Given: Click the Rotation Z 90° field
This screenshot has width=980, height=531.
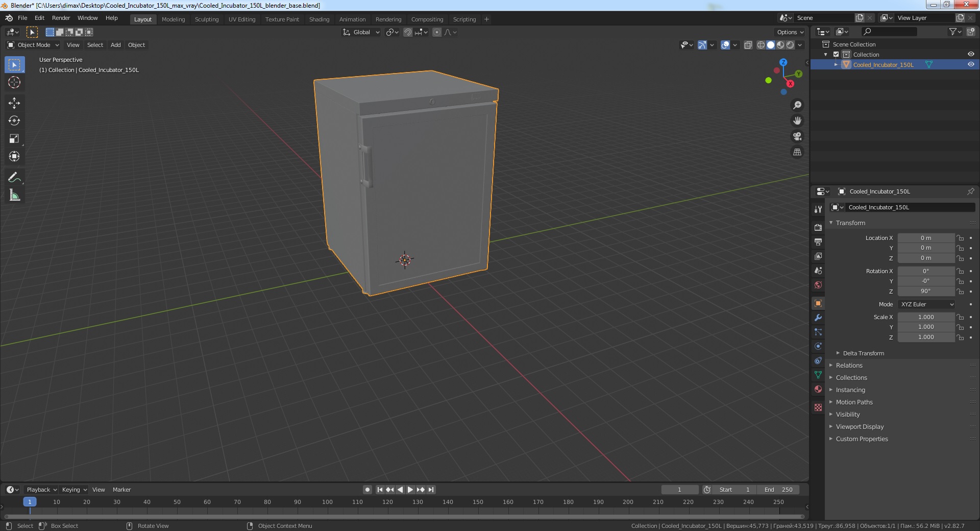Looking at the screenshot, I should click(x=926, y=291).
